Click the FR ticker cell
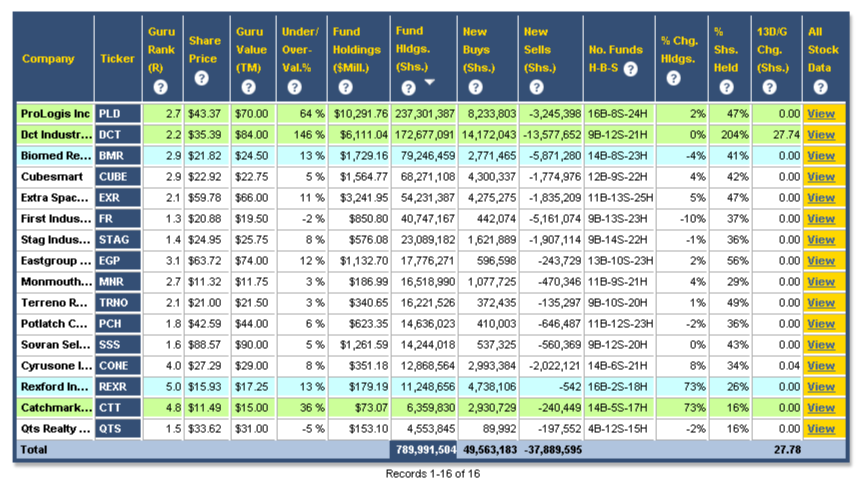The width and height of the screenshot is (863, 483). (118, 218)
